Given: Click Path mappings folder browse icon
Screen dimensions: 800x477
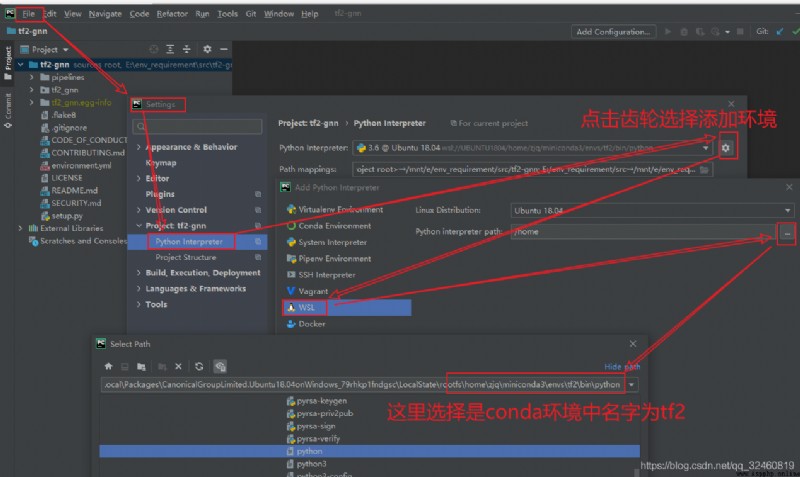Looking at the screenshot, I should pos(705,169).
